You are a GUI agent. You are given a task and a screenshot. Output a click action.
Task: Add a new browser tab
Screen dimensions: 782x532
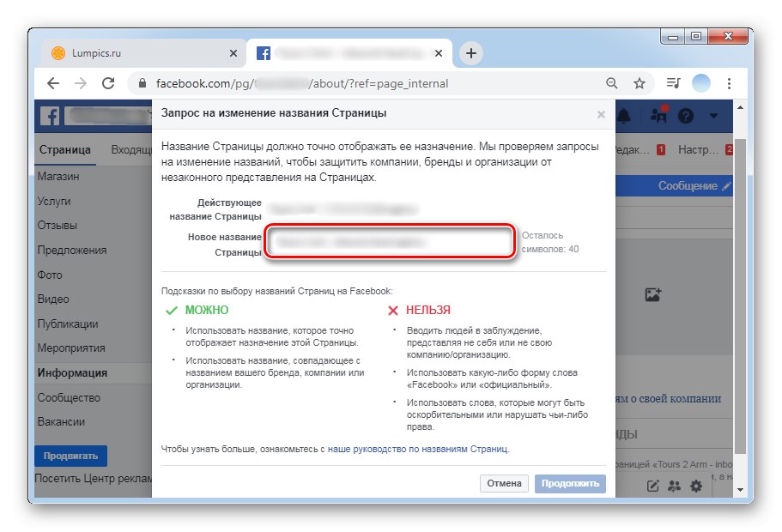470,53
